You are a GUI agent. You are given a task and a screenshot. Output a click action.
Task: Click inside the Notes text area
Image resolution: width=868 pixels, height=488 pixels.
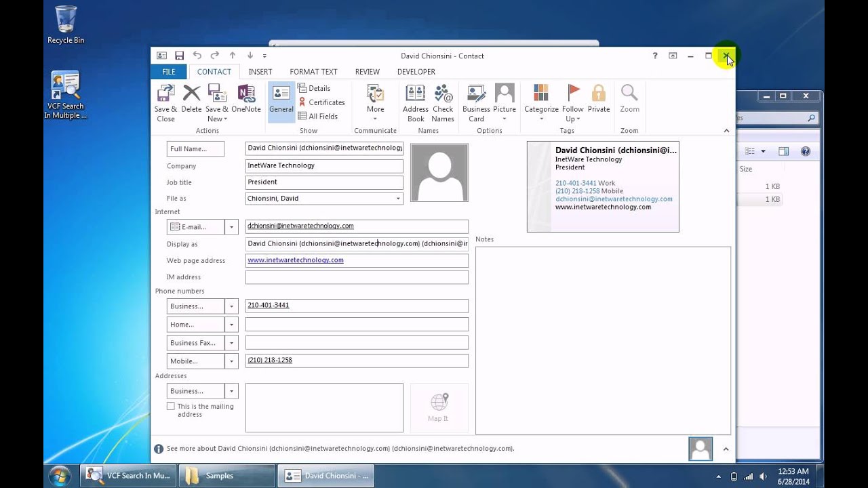[603, 340]
